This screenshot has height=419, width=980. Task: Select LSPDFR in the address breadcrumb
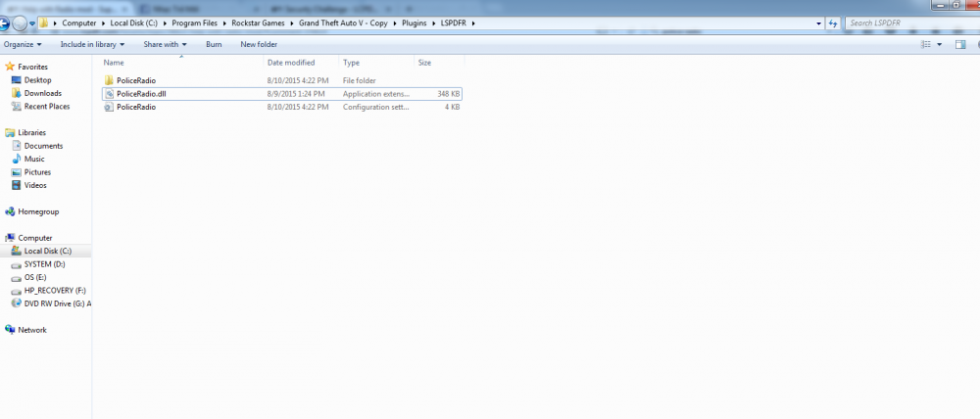coord(455,23)
